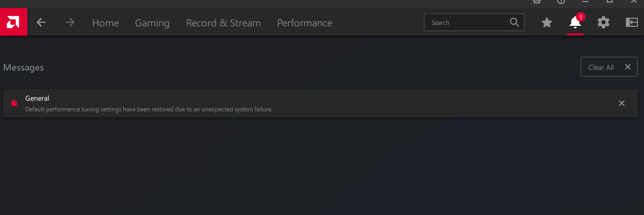Open notifications bell icon
This screenshot has height=215, width=644.
[x=575, y=23]
